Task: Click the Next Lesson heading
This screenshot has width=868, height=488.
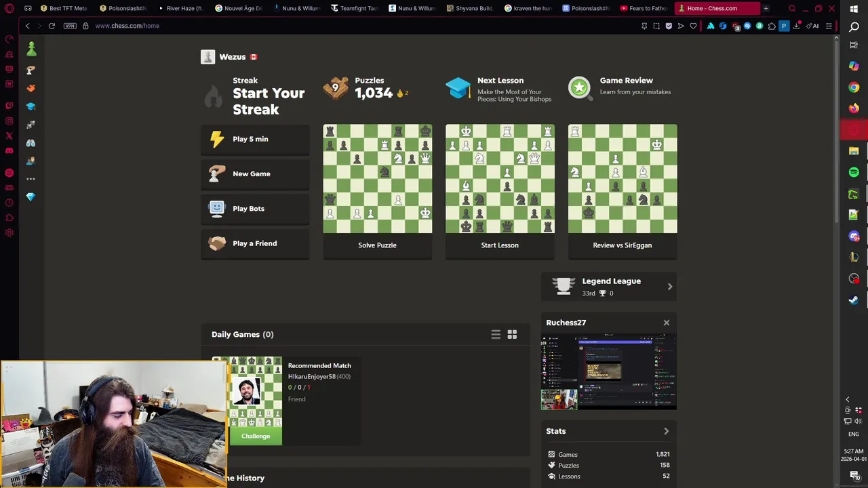Action: click(500, 81)
